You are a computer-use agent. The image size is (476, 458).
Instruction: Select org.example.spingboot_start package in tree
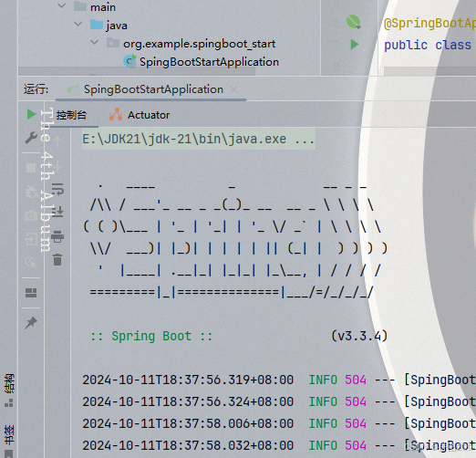point(199,44)
